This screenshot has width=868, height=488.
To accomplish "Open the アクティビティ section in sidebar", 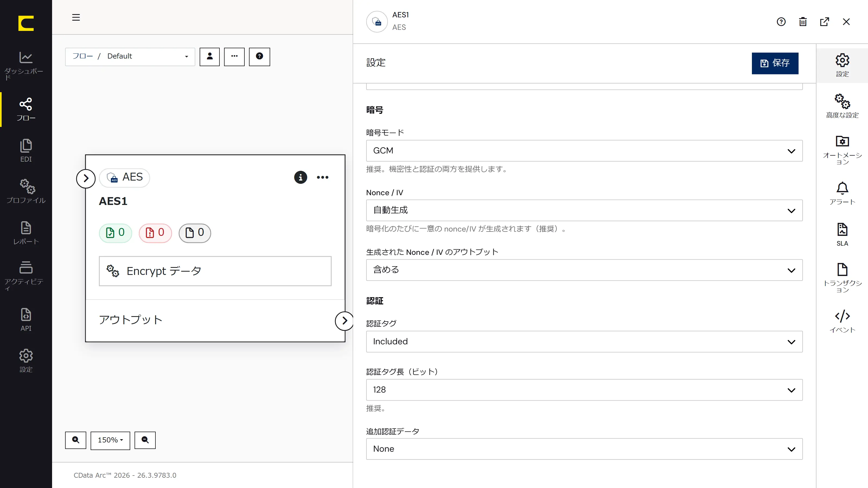I will 26,276.
